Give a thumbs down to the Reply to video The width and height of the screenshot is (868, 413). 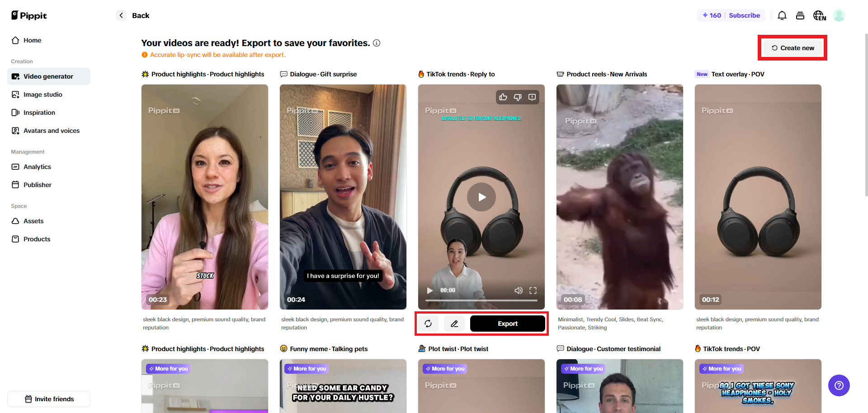point(517,97)
